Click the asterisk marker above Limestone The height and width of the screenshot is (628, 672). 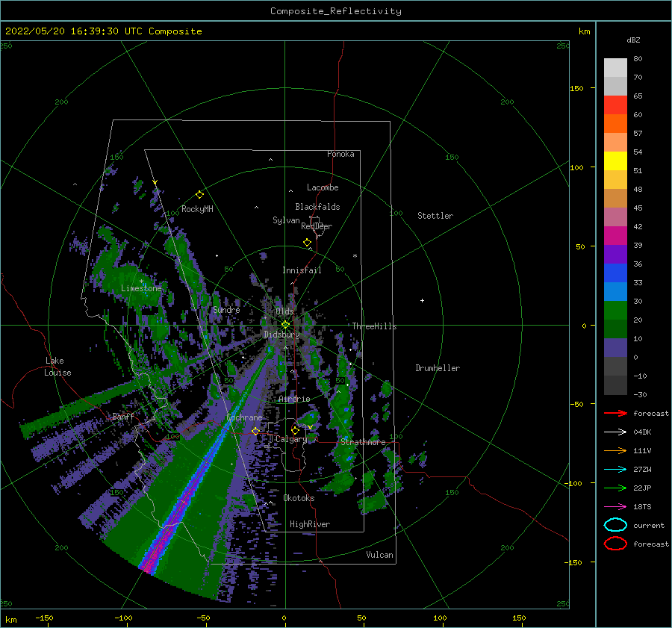(x=141, y=282)
